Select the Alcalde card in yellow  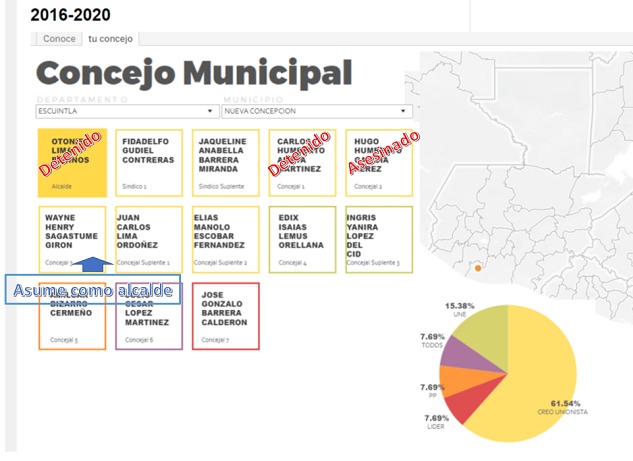click(x=72, y=163)
